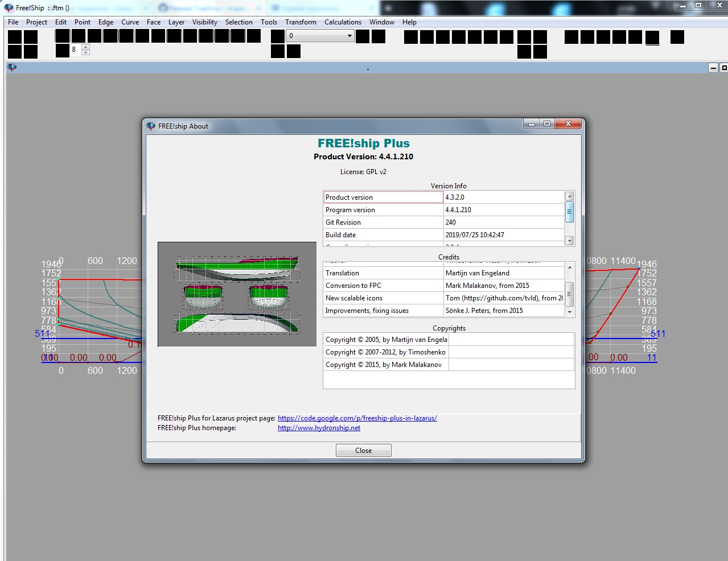Select the "Improvements, fixing issues" cell

(383, 311)
